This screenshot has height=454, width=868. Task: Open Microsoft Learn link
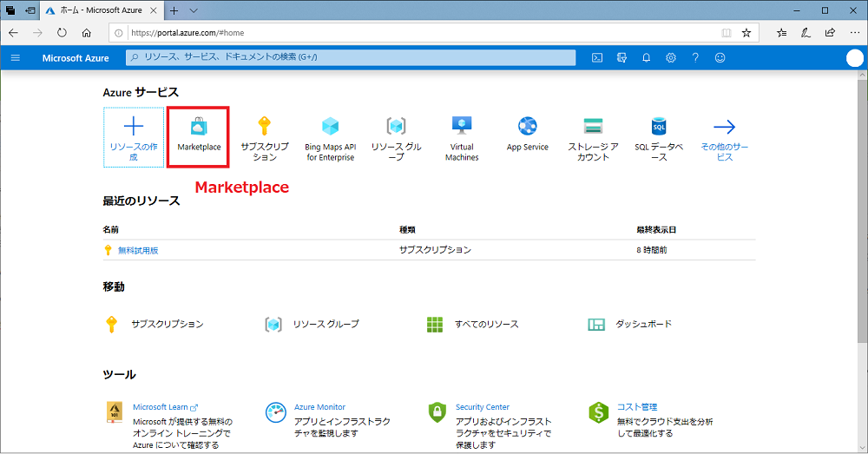coord(165,407)
